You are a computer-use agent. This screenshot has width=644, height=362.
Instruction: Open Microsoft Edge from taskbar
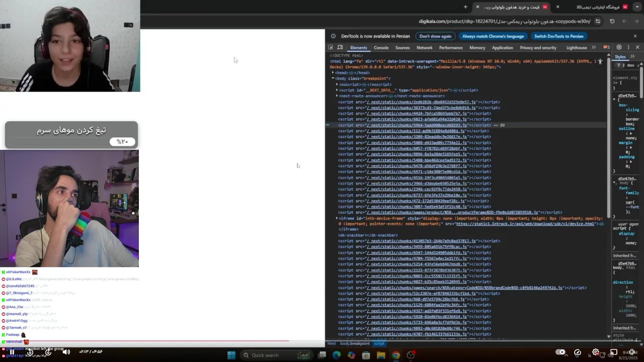pos(336,355)
